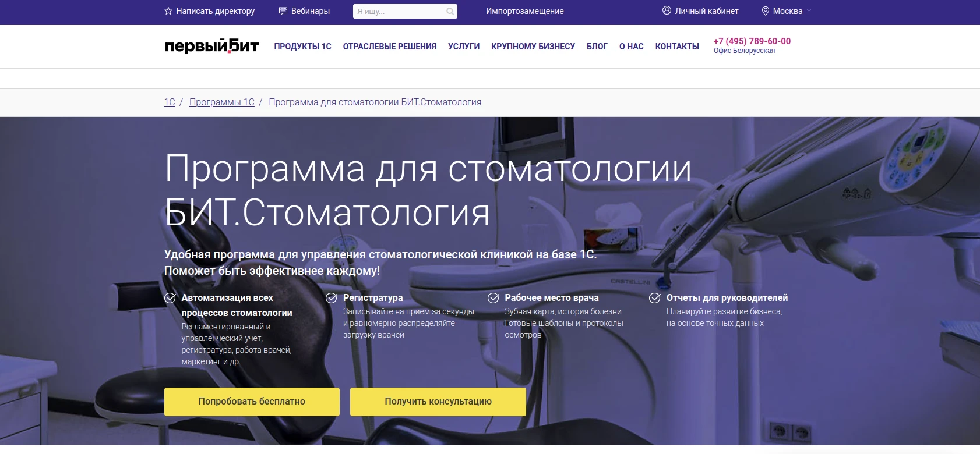Click the webinar icon beside Вебинары
Image resolution: width=980 pixels, height=454 pixels.
click(x=283, y=10)
